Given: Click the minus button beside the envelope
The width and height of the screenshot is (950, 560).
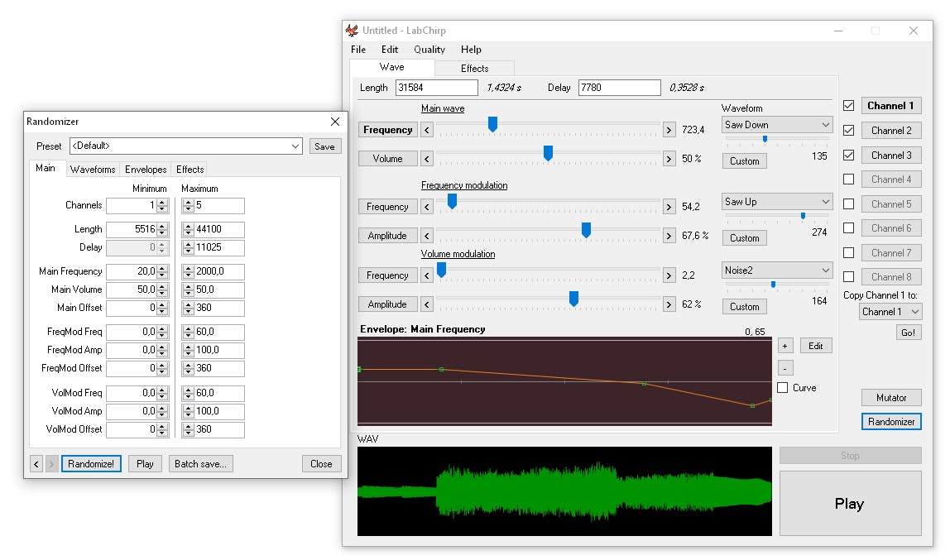Looking at the screenshot, I should click(785, 368).
